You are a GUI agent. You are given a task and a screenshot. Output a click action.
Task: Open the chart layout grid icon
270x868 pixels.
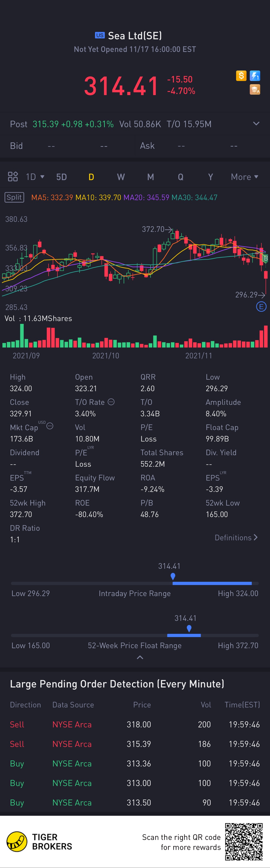click(x=13, y=177)
